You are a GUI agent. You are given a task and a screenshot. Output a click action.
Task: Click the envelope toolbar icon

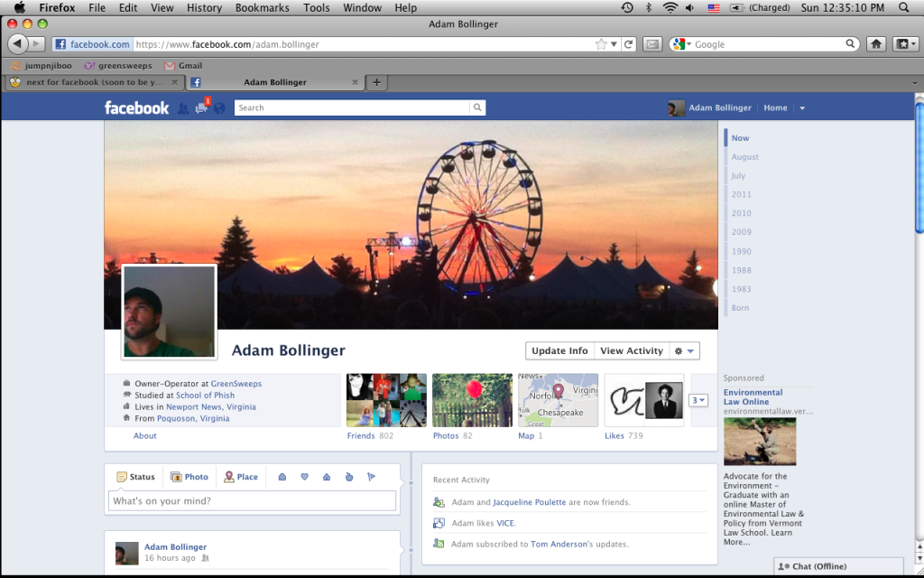651,44
